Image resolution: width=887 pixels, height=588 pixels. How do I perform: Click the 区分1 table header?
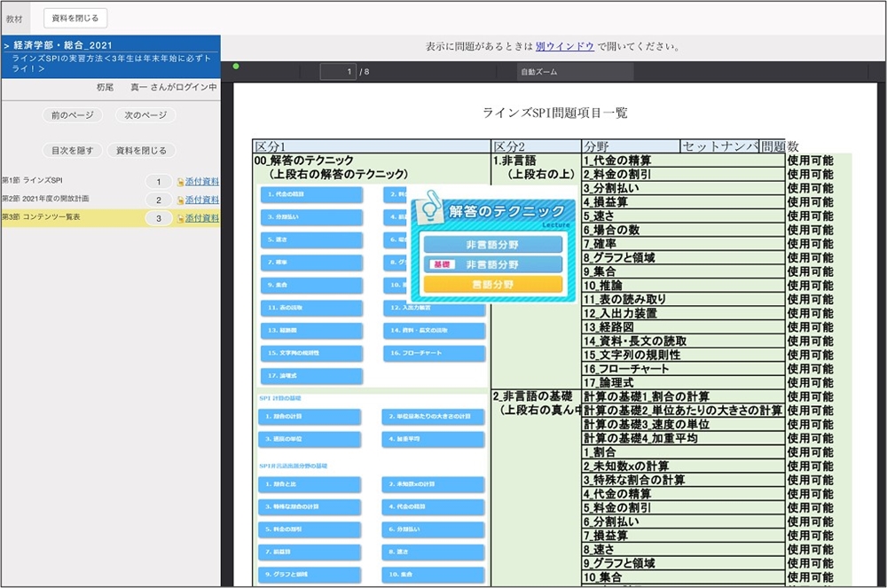click(x=371, y=145)
